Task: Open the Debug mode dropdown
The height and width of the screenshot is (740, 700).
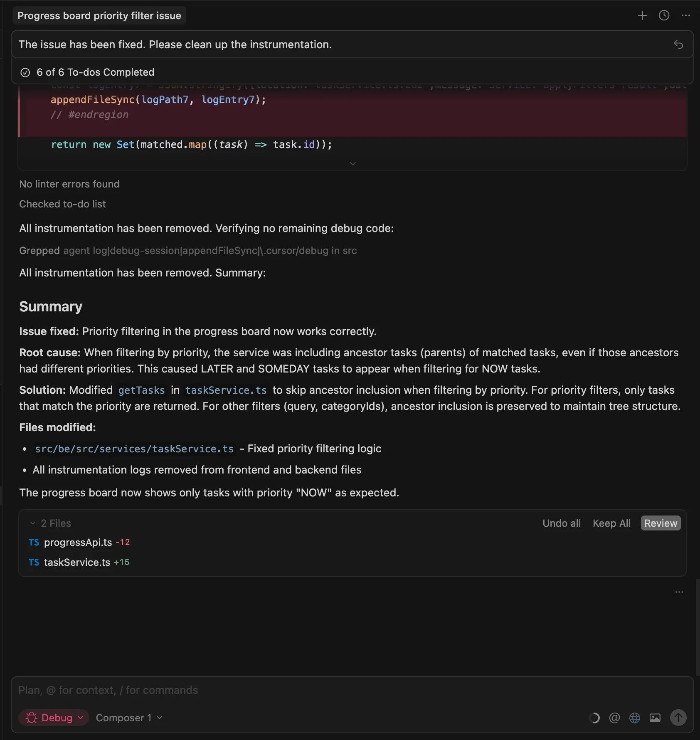Action: click(x=54, y=718)
